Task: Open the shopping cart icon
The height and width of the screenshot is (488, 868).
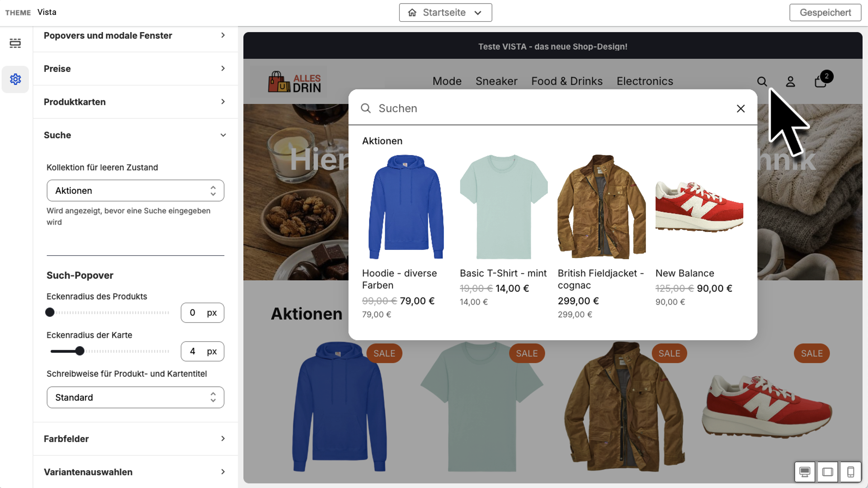Action: pos(821,82)
